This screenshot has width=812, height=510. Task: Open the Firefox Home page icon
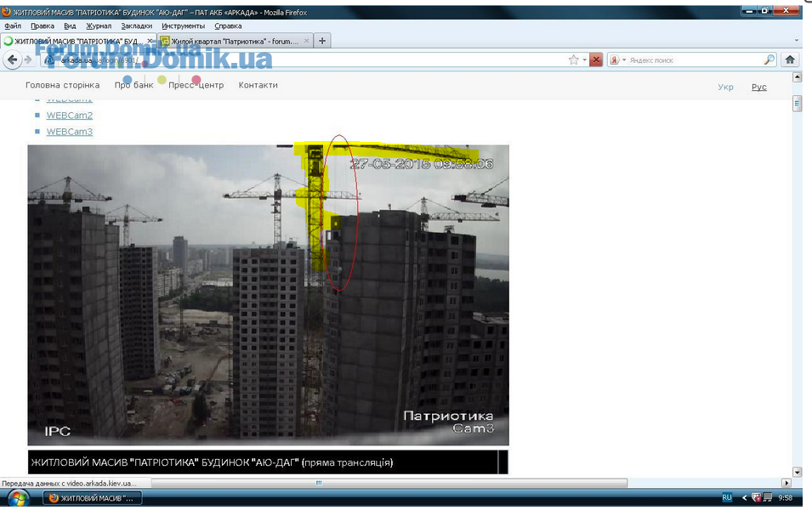[790, 59]
